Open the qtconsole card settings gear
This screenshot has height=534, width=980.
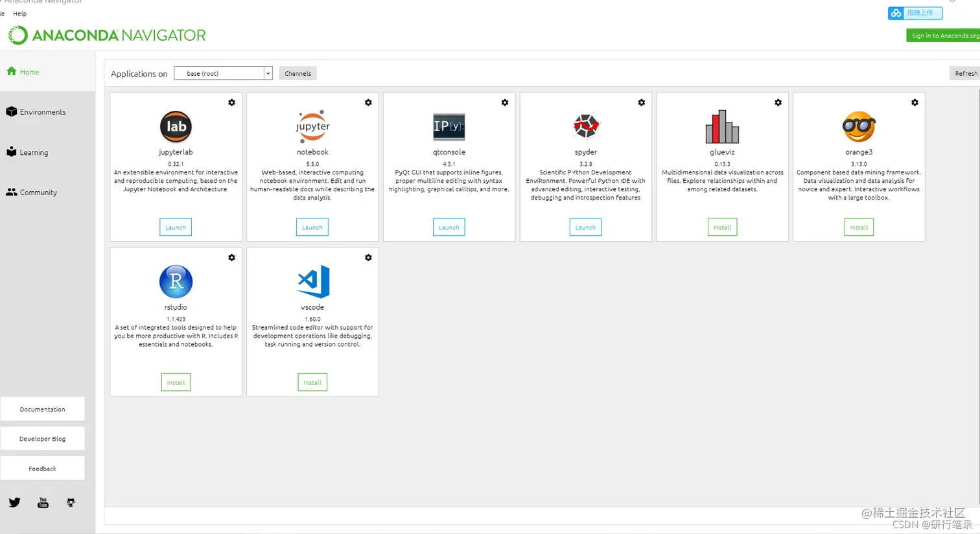click(x=505, y=102)
